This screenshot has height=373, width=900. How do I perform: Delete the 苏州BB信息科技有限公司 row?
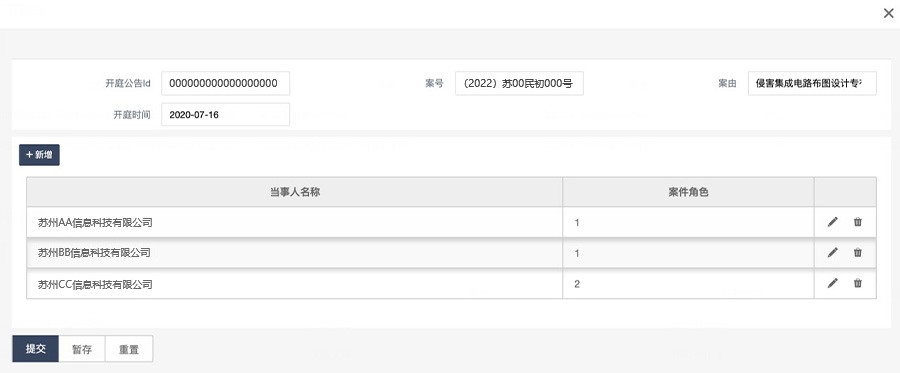858,252
